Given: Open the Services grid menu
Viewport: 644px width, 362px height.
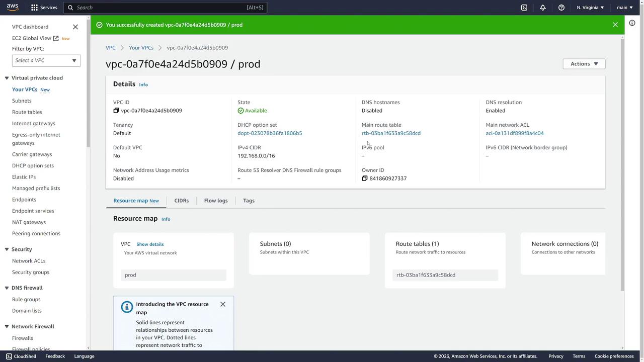Looking at the screenshot, I should coord(44,8).
